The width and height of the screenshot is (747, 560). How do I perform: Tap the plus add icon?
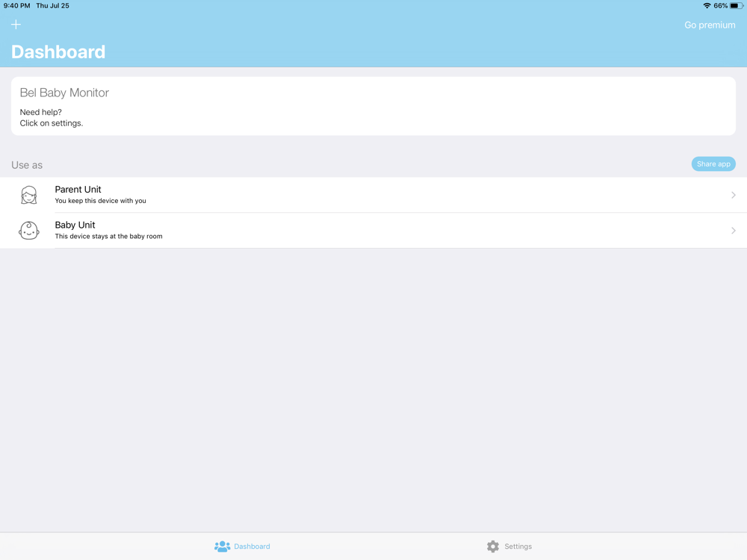click(16, 25)
